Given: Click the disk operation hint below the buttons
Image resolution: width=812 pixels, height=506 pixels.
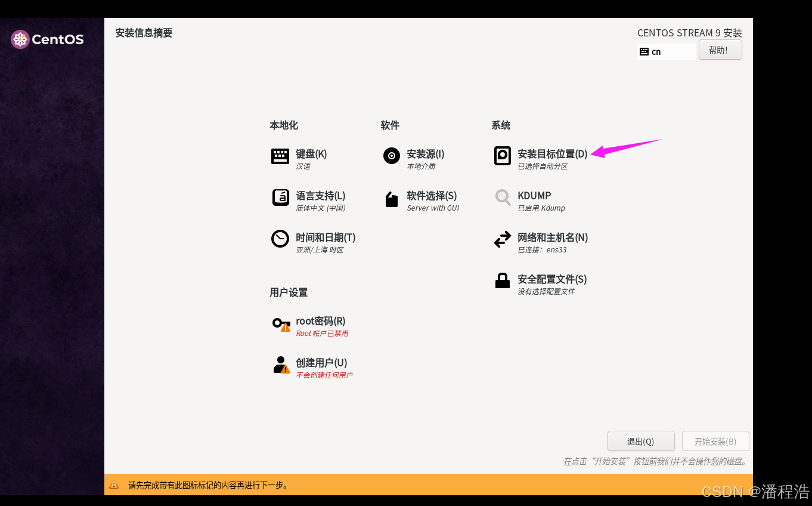Looking at the screenshot, I should pos(656,462).
